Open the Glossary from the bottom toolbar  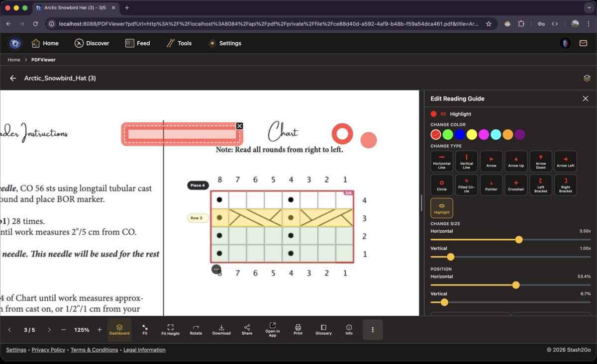click(x=323, y=329)
